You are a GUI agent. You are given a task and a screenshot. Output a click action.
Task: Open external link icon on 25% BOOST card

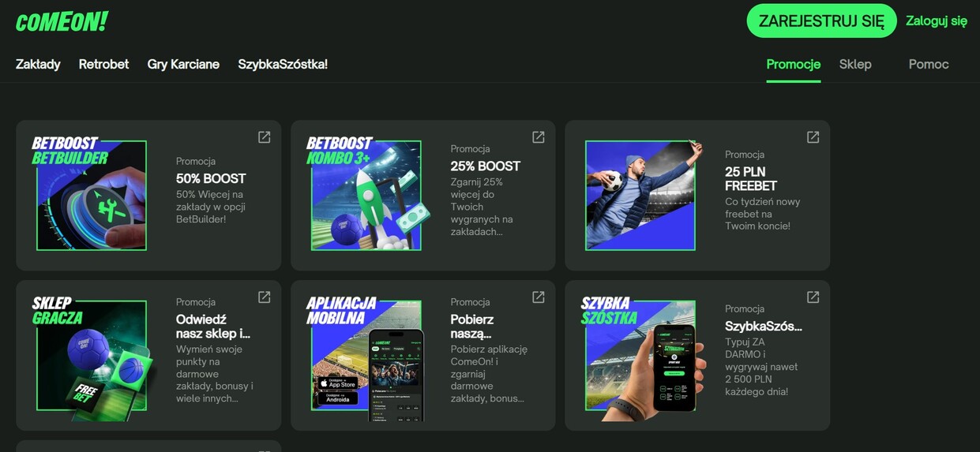click(539, 137)
